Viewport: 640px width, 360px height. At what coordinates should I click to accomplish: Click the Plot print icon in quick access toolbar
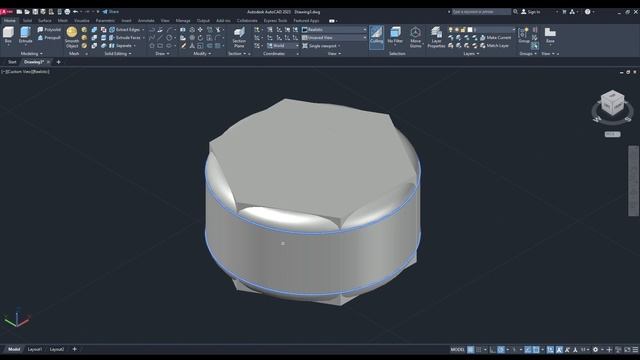click(x=67, y=12)
